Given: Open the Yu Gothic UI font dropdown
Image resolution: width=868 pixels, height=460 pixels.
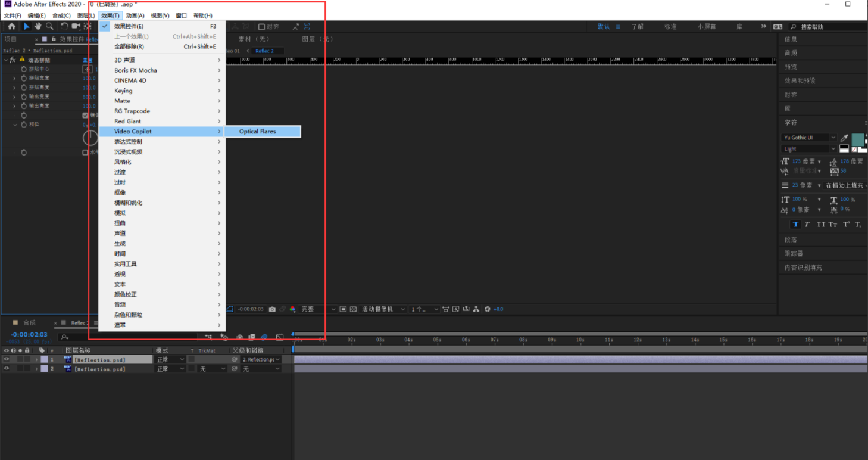Looking at the screenshot, I should [x=809, y=138].
